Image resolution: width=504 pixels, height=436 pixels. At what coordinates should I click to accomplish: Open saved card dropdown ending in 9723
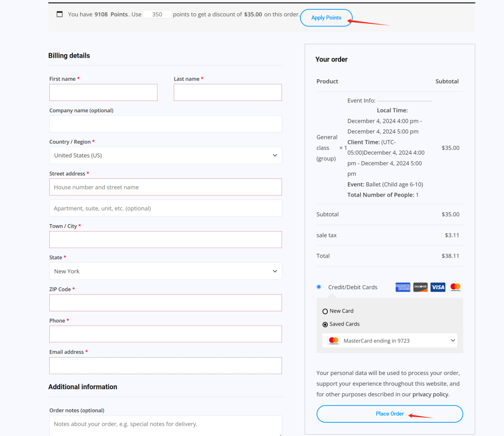click(x=390, y=340)
